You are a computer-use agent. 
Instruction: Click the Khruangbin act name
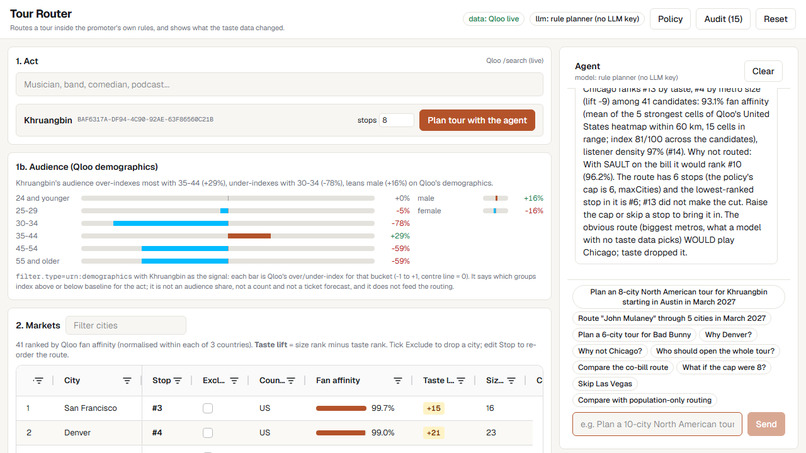click(48, 120)
